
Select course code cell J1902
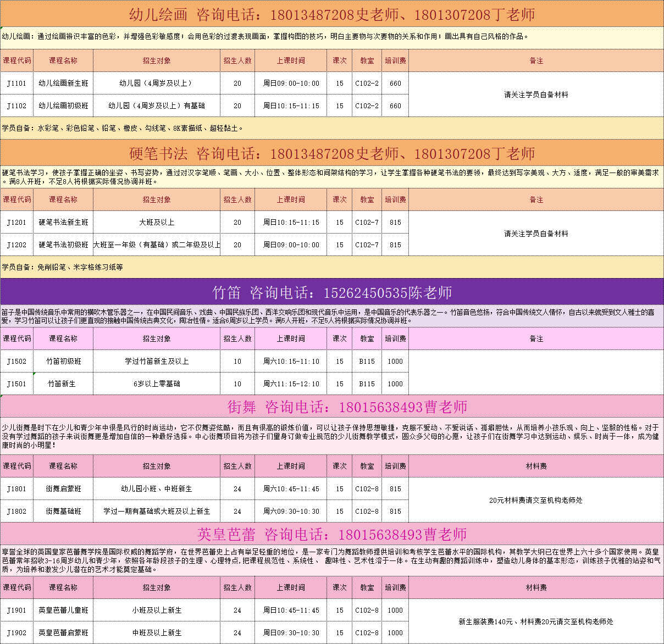pos(16,633)
